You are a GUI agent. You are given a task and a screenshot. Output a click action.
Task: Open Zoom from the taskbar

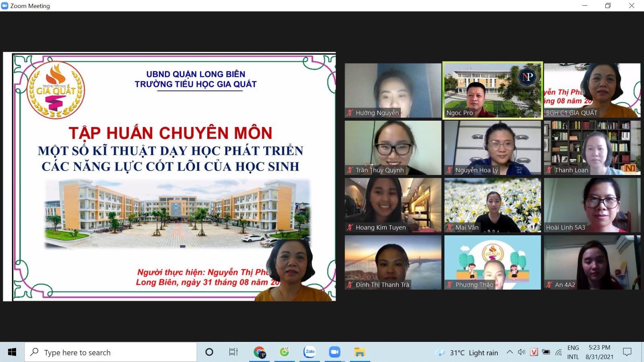[334, 352]
